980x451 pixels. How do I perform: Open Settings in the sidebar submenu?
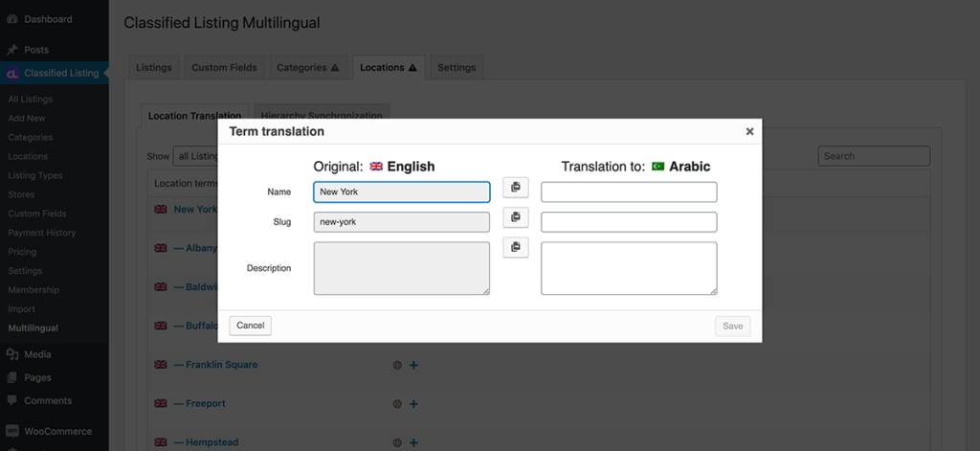[x=25, y=271]
